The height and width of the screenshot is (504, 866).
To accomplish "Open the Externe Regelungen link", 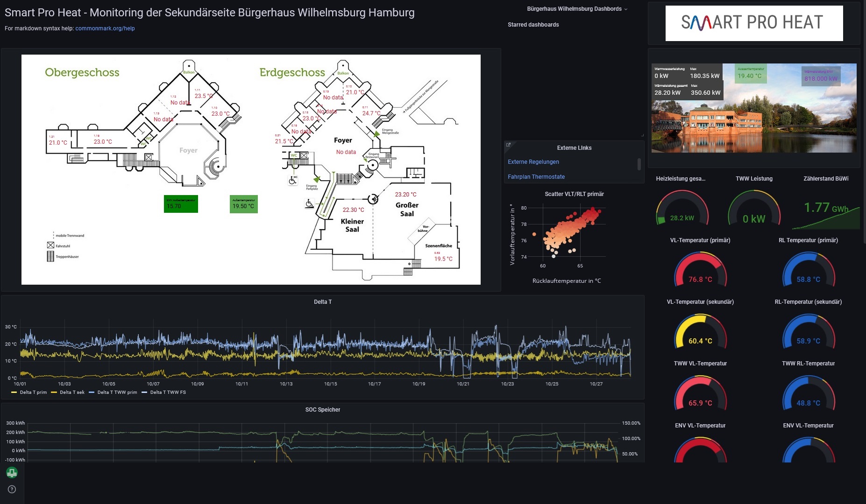I will [x=533, y=162].
